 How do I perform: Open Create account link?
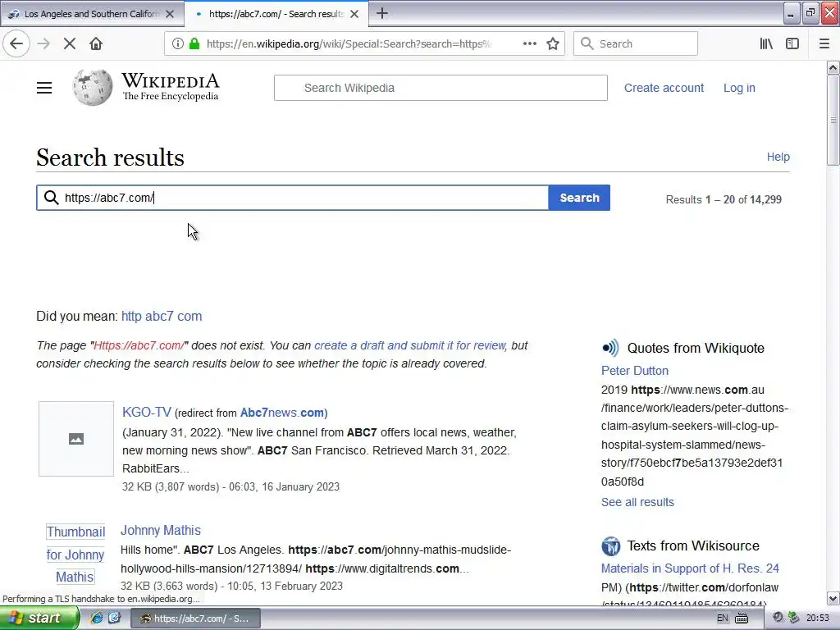pyautogui.click(x=664, y=88)
